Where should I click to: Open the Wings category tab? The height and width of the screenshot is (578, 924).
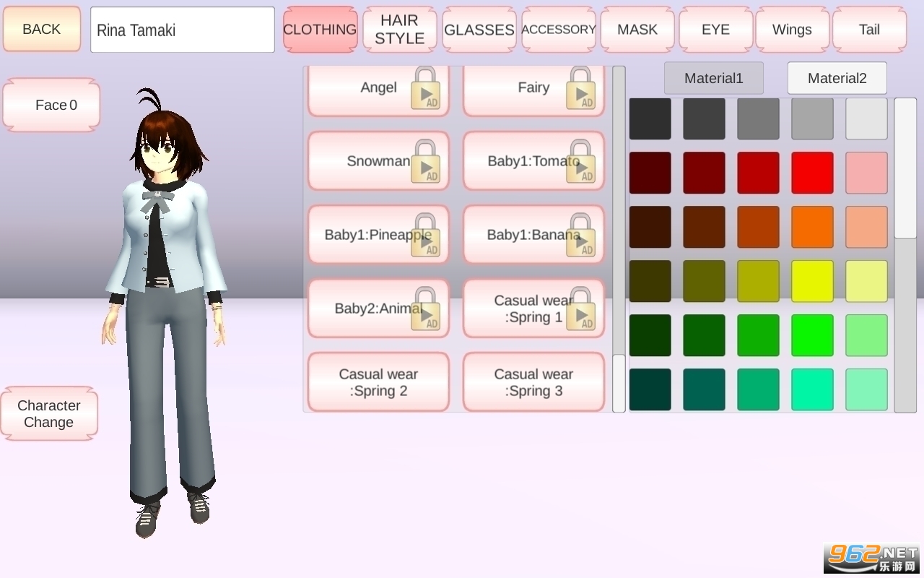coord(792,30)
